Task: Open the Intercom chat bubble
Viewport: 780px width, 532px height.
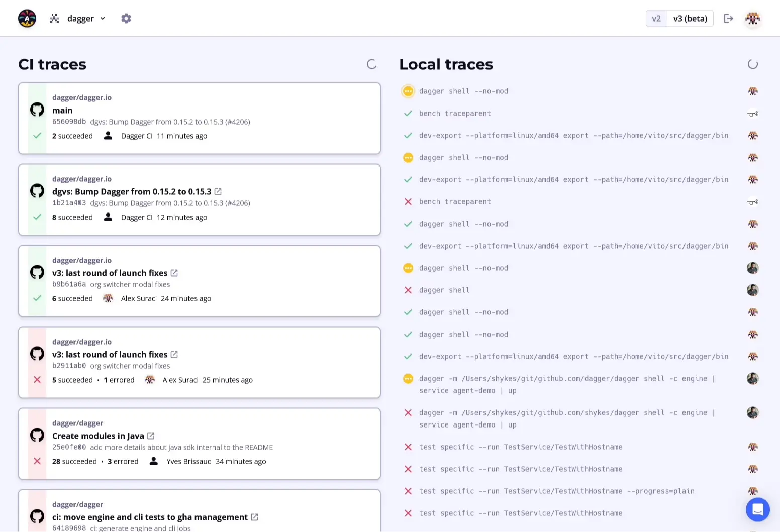Action: click(758, 509)
